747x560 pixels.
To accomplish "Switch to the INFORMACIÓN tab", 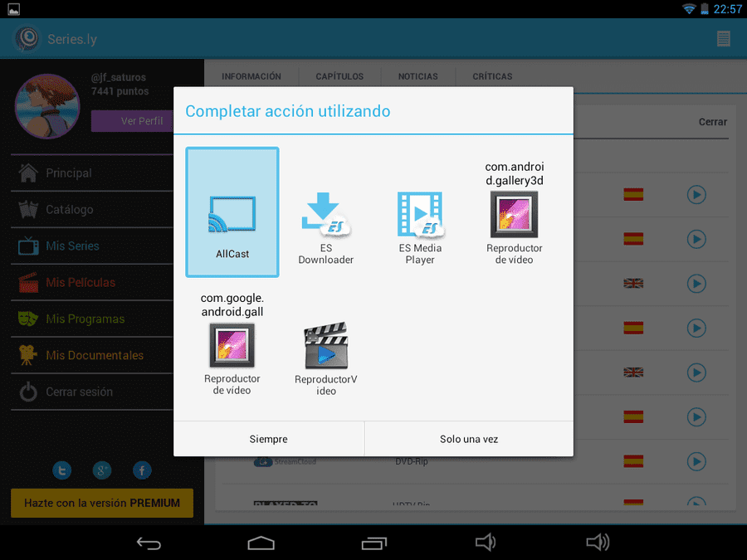I will [x=251, y=76].
